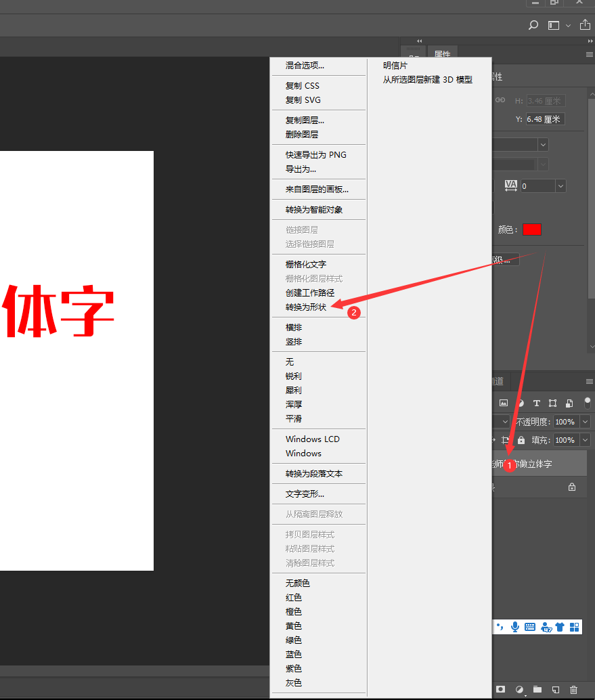Filter layers by type T icon
Screen dimensions: 595x700
pyautogui.click(x=537, y=403)
